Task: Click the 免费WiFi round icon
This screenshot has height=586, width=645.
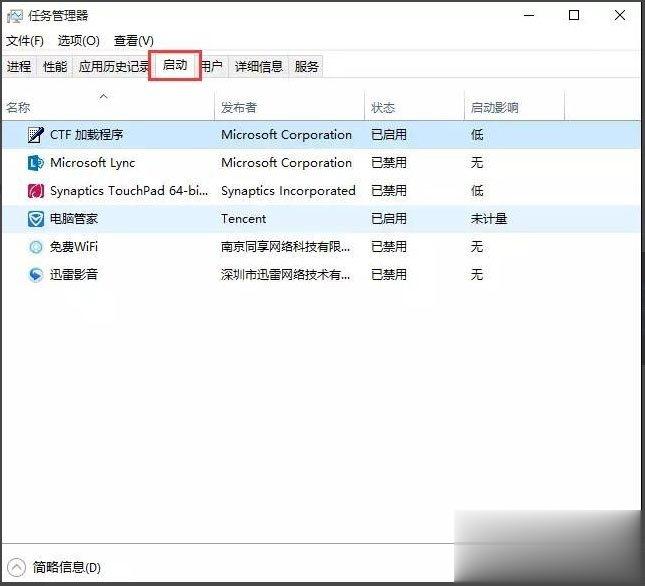Action: click(36, 247)
